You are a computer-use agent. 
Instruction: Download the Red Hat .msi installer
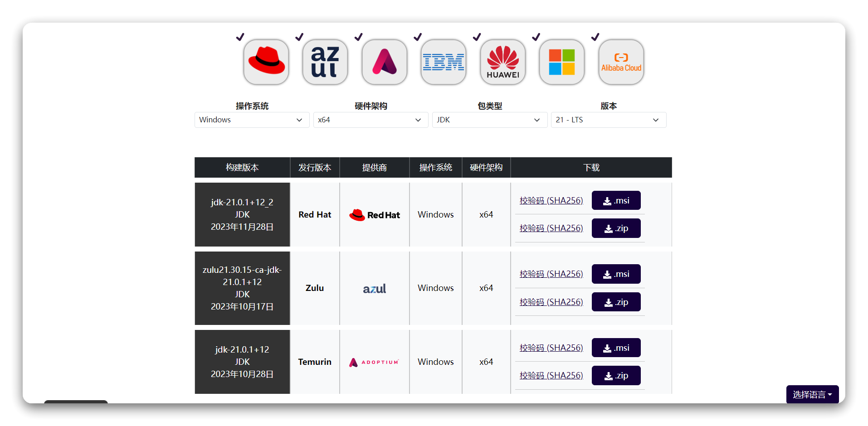click(616, 200)
